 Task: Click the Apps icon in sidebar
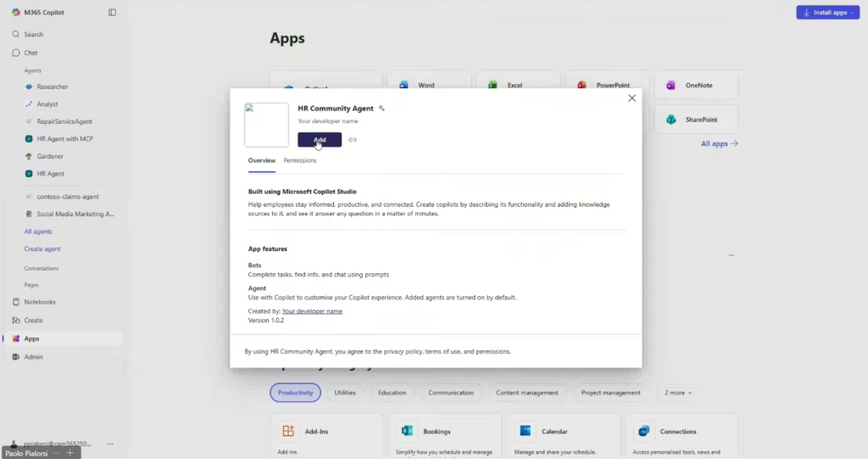(x=16, y=339)
